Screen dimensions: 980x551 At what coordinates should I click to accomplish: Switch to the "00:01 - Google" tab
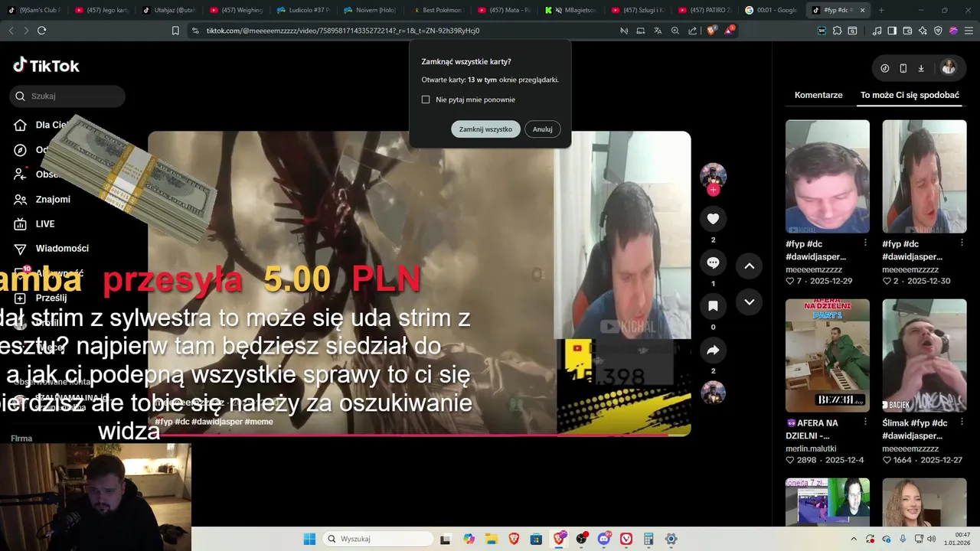pyautogui.click(x=770, y=10)
